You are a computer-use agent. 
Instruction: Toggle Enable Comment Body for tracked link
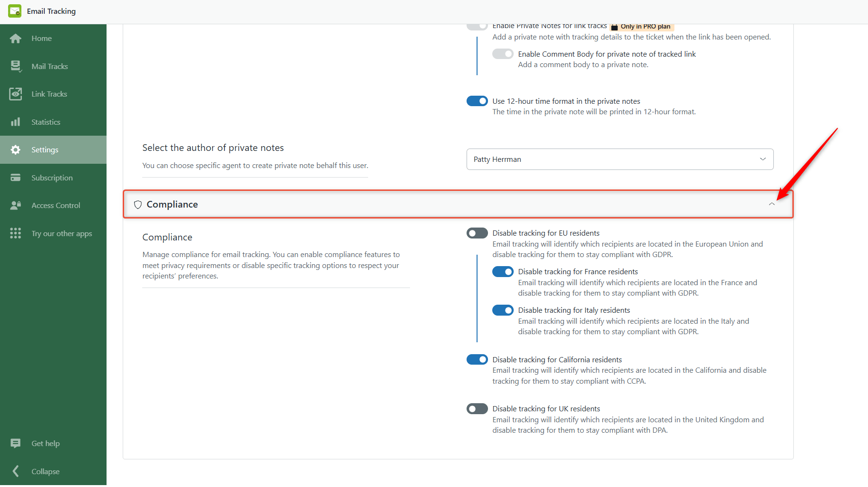pos(503,54)
